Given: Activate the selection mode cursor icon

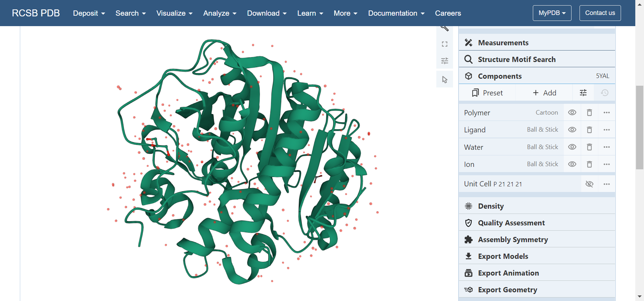Looking at the screenshot, I should (x=444, y=79).
